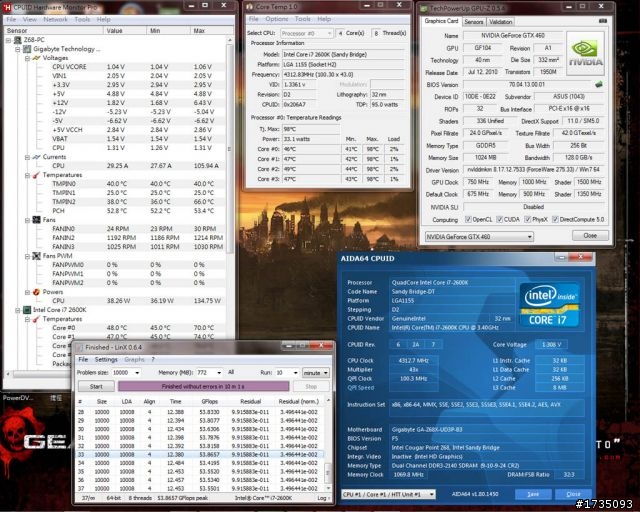Click the LinX Log button

[323, 498]
